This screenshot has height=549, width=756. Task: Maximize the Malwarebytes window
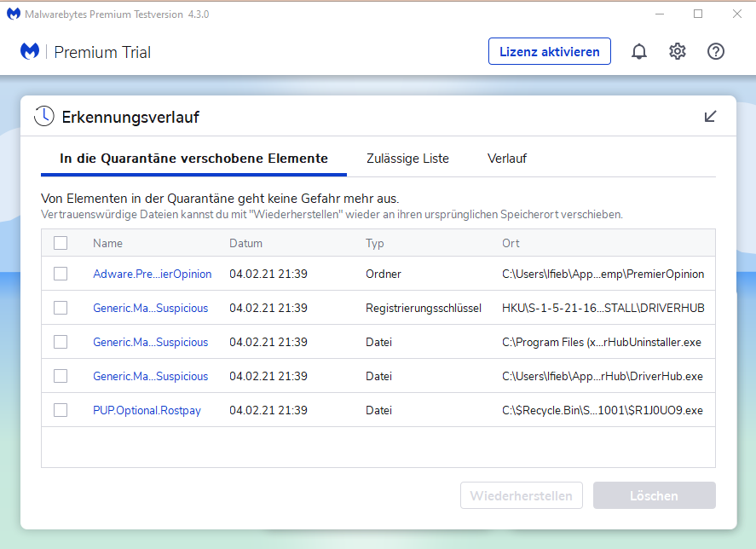pyautogui.click(x=698, y=14)
